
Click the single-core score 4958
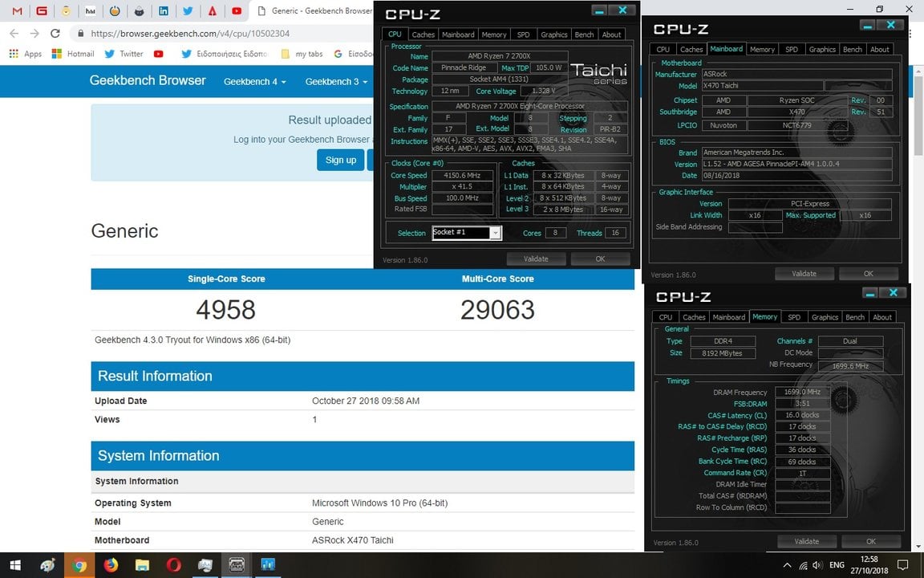coord(225,310)
